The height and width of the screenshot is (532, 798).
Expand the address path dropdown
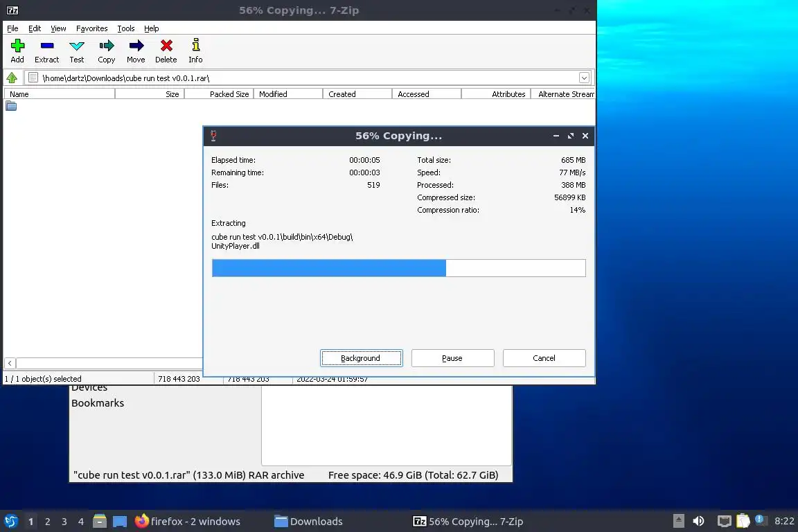[584, 78]
